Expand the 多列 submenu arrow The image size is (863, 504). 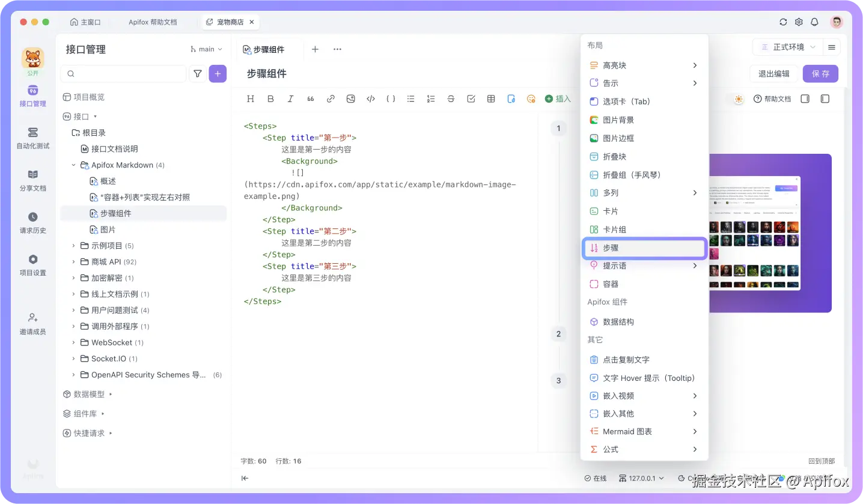(695, 193)
